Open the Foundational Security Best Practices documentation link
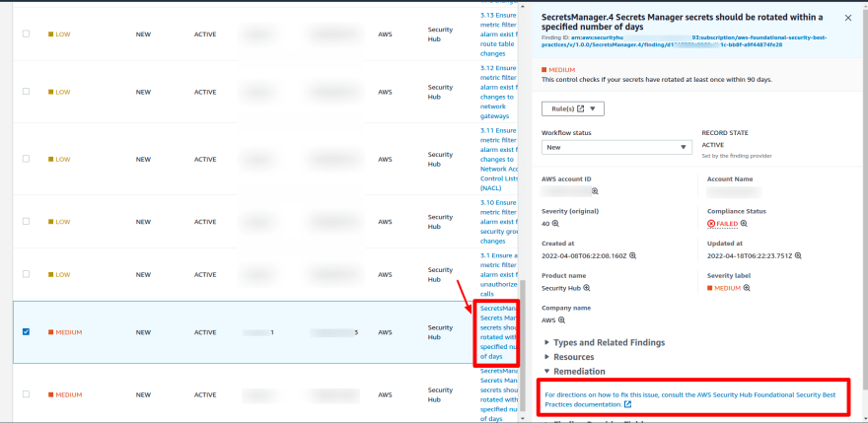Screen dimensions: 868x423 click(x=690, y=399)
